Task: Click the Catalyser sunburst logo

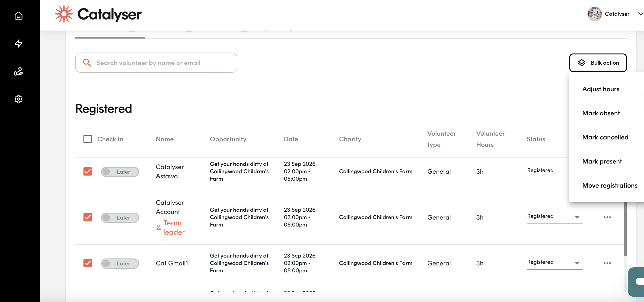Action: 64,14
